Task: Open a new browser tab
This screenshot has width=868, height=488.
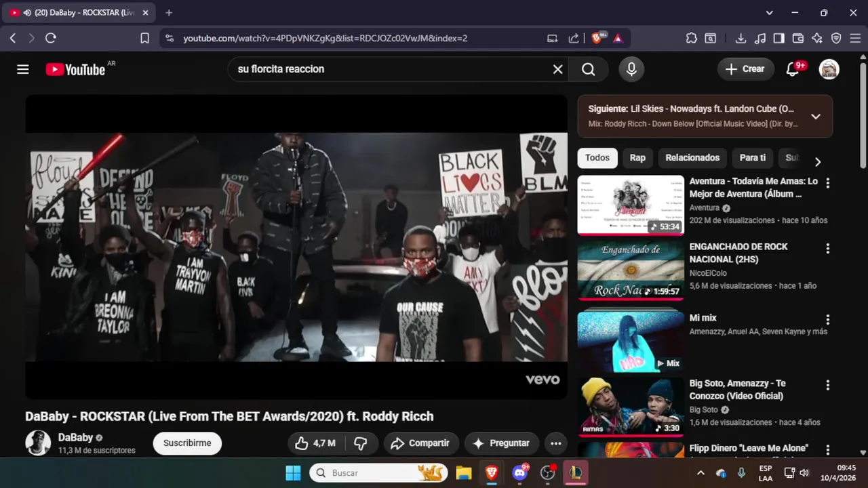Action: [169, 12]
